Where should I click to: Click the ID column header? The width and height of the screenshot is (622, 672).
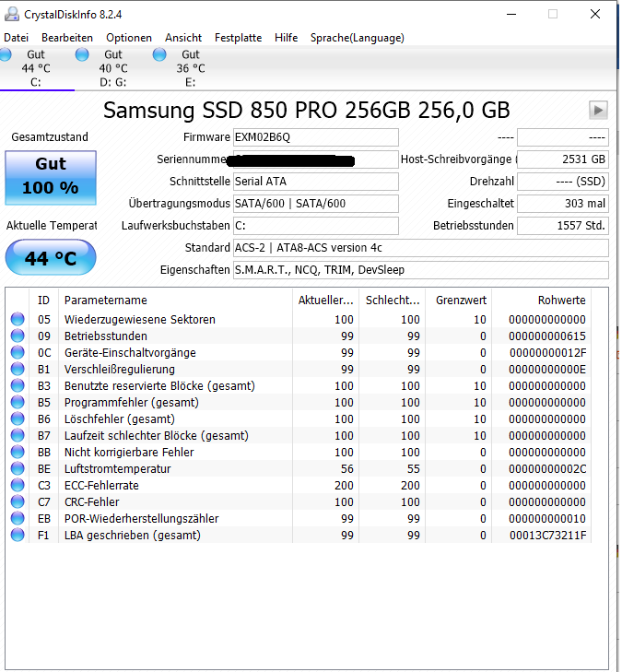tap(43, 300)
